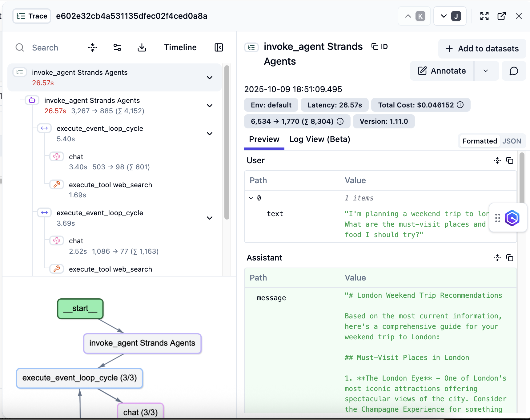530x420 pixels.
Task: Click the download trace icon
Action: [x=142, y=47]
